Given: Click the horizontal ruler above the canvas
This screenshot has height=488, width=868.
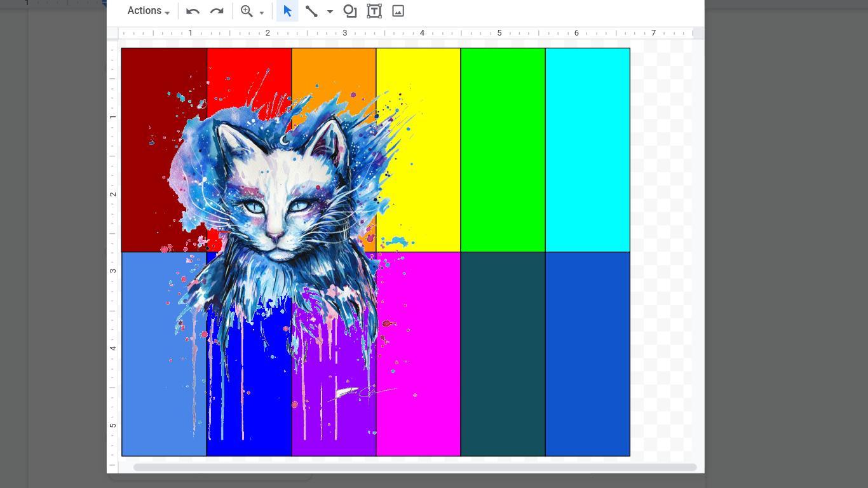Looking at the screenshot, I should coord(407,33).
